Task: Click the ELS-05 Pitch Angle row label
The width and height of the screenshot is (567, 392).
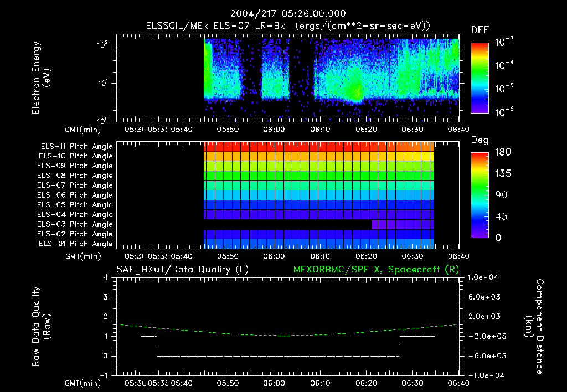Action: click(75, 205)
